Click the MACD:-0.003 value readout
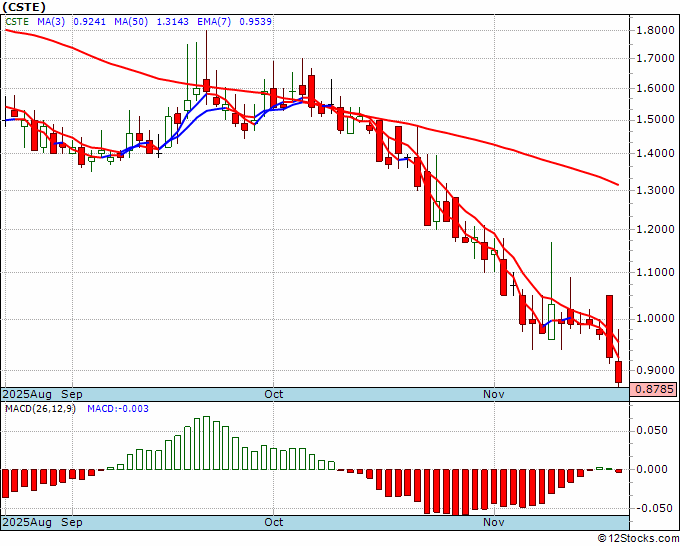 tap(118, 409)
